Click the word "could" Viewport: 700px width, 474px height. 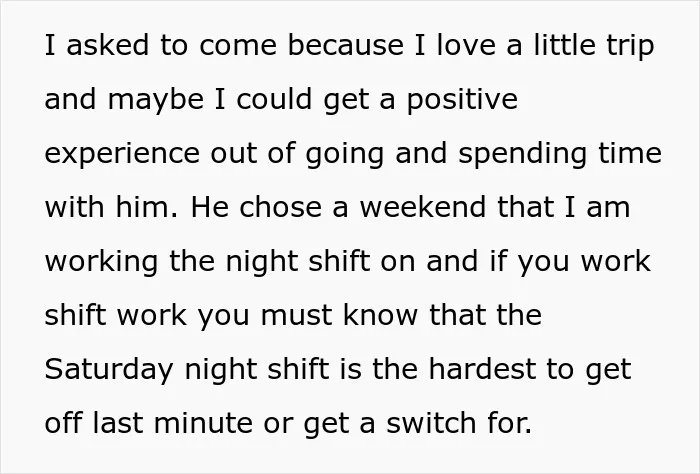click(x=274, y=99)
